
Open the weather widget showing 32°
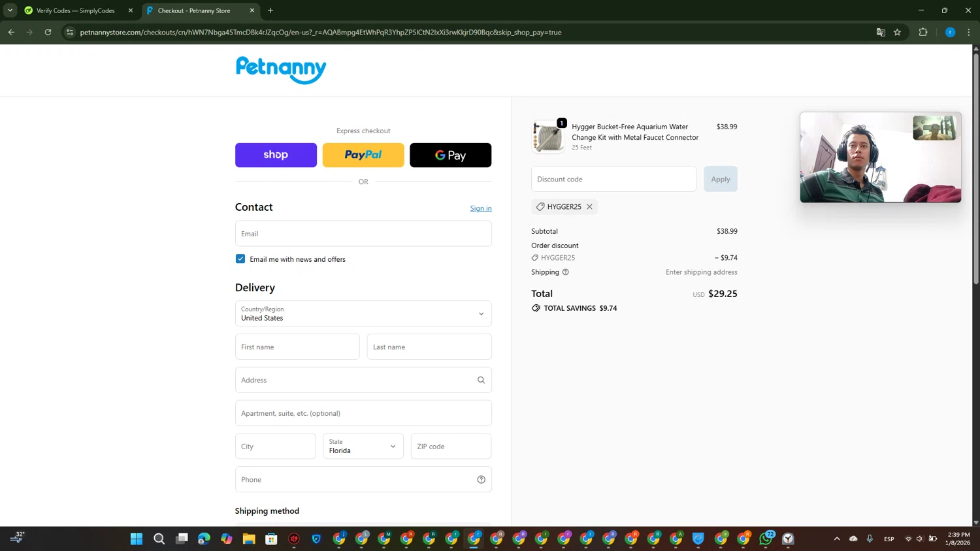(x=17, y=537)
